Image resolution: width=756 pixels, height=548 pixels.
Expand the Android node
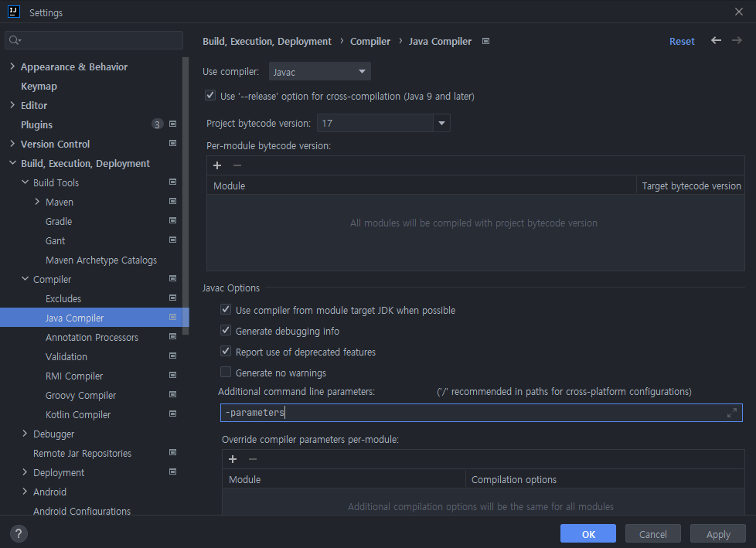(25, 491)
